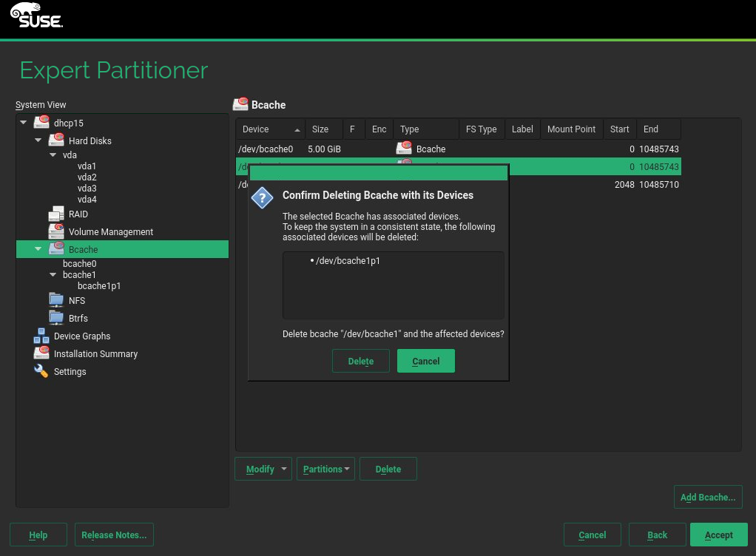Open the Partitions dropdown menu
Screen dimensions: 756x556
click(x=325, y=469)
